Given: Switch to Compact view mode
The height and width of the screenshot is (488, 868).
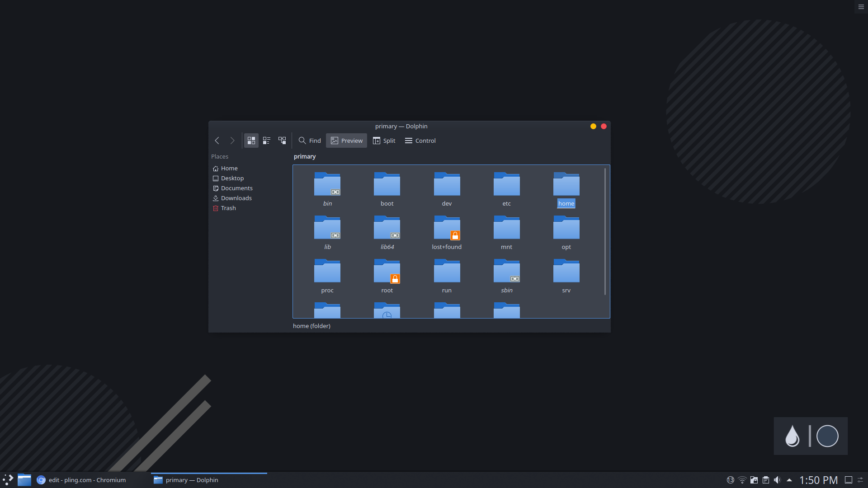Looking at the screenshot, I should click(267, 141).
